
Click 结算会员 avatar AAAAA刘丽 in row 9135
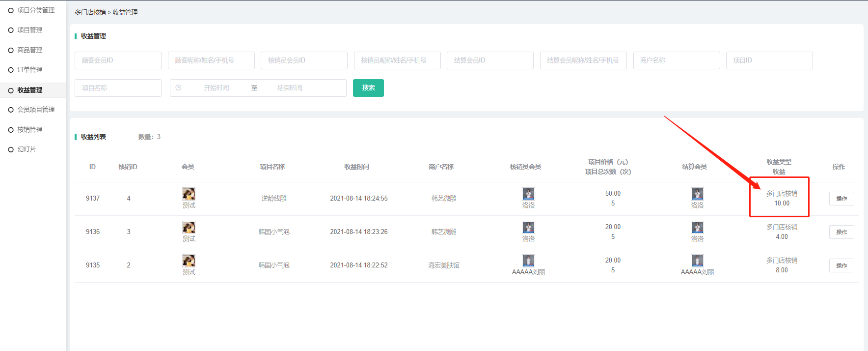click(x=697, y=261)
